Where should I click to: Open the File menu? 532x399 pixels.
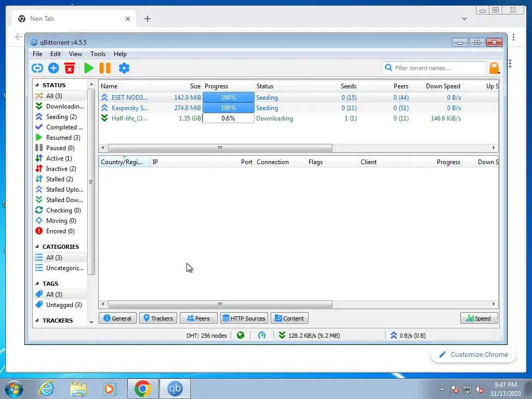coord(37,54)
